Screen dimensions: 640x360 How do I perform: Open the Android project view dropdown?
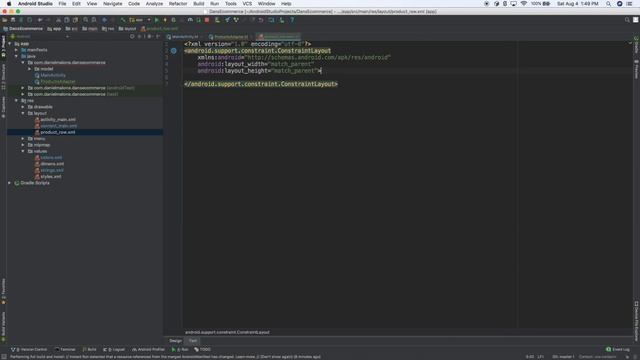pyautogui.click(x=40, y=36)
